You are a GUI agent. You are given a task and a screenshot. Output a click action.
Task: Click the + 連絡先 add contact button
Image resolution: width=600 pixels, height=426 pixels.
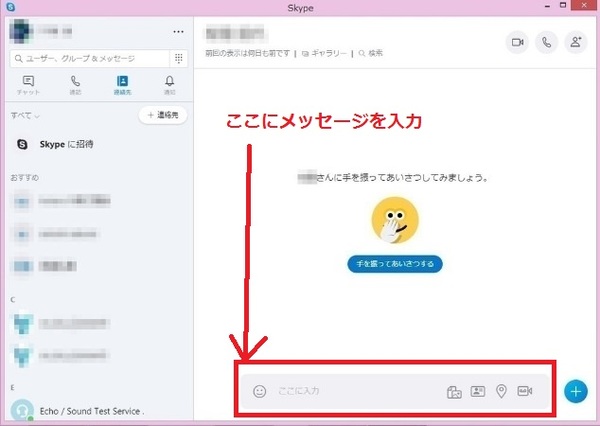[163, 115]
